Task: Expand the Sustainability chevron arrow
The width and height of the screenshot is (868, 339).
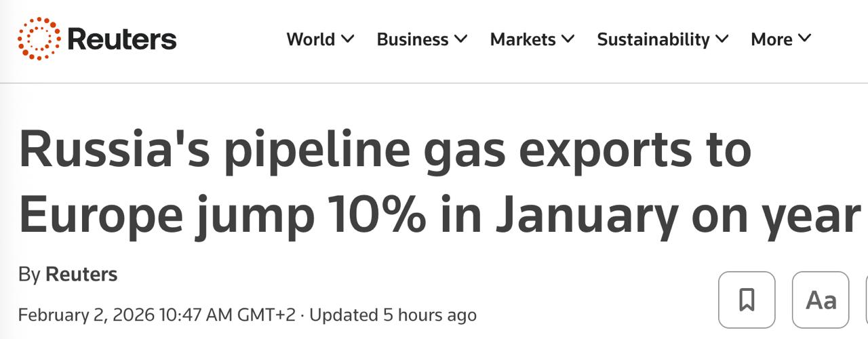Action: (722, 39)
